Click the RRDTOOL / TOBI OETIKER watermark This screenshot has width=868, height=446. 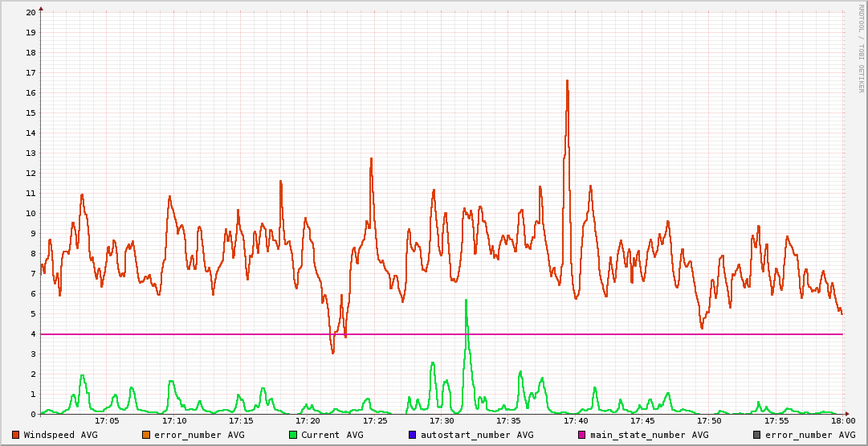click(861, 48)
